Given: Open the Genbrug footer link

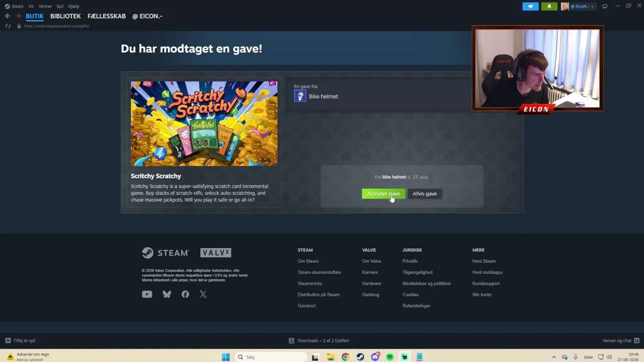Looking at the screenshot, I should coord(371,295).
